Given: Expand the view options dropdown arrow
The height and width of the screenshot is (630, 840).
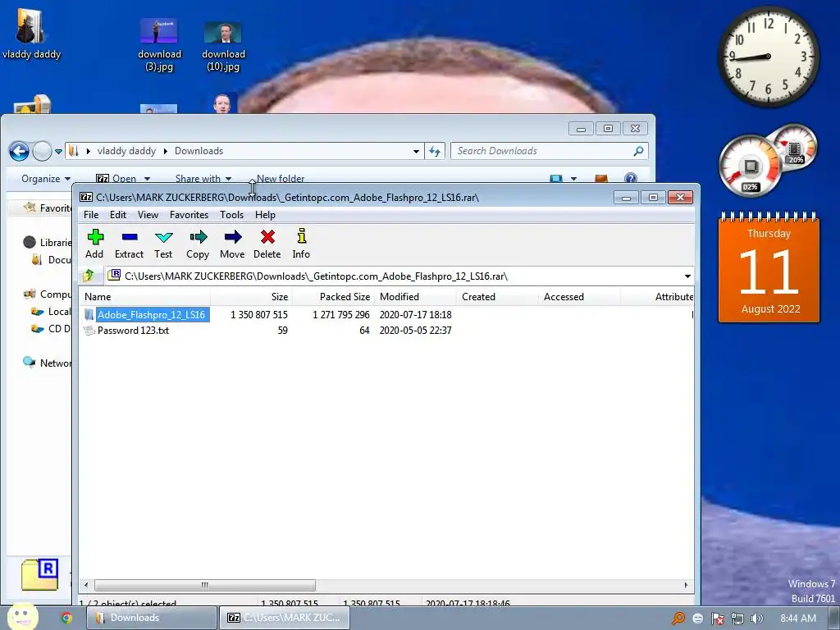Looking at the screenshot, I should (573, 178).
